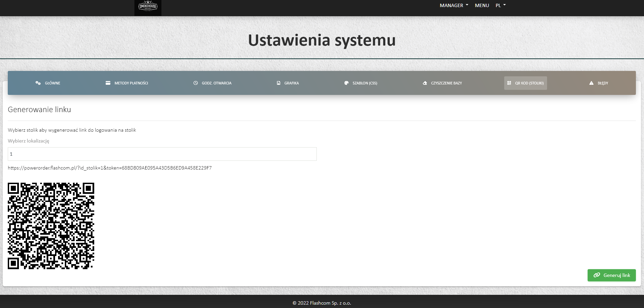
Task: Click the credit card icon for payment methods
Action: coord(108,83)
